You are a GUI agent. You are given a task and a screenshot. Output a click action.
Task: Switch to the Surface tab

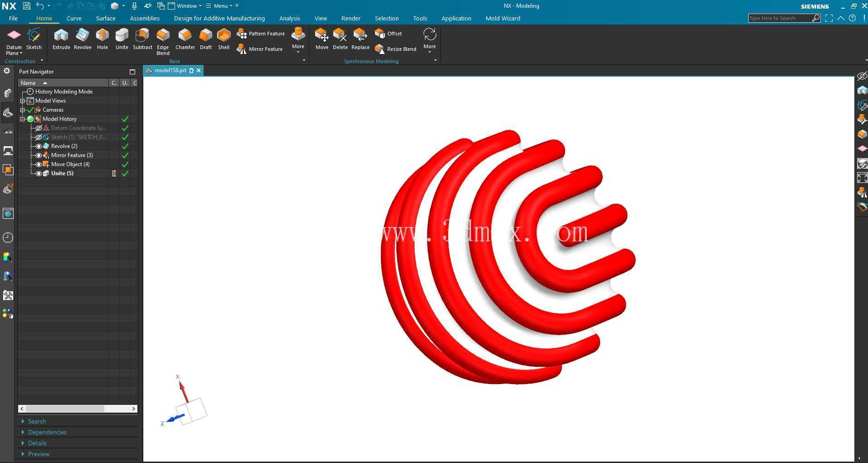(x=106, y=18)
